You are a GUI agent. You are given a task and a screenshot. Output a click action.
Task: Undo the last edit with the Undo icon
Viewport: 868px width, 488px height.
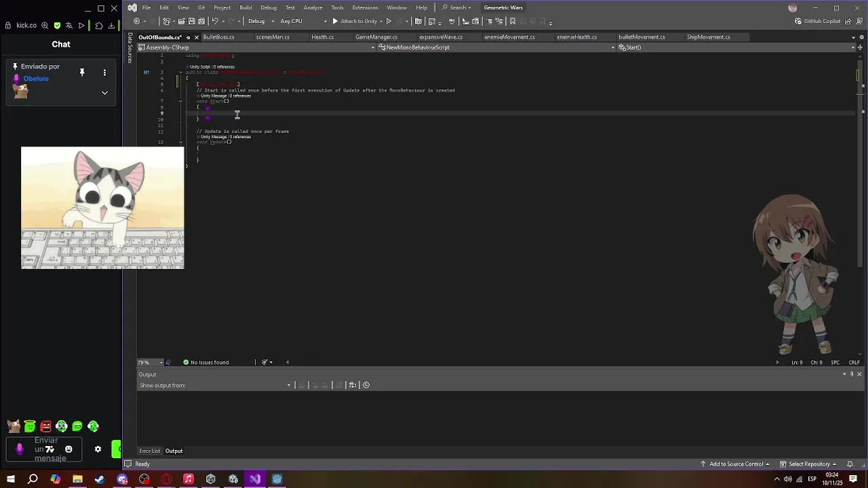[215, 21]
